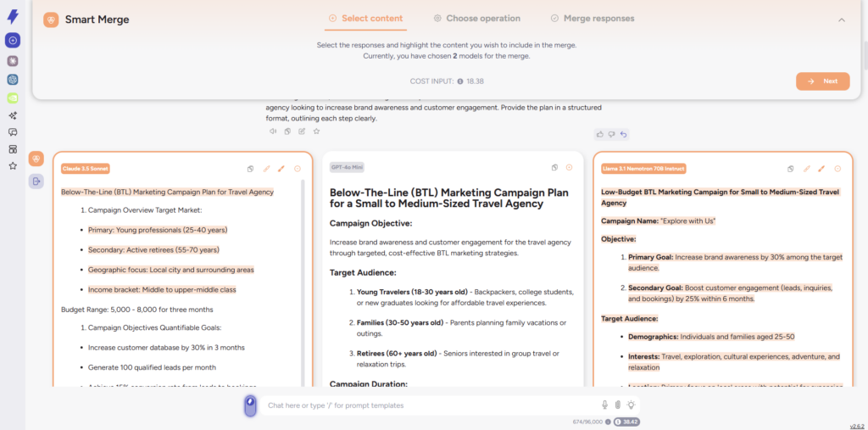Click 'Secondary: Active retirees (55-70 years)' line
This screenshot has width=868, height=430.
point(153,250)
